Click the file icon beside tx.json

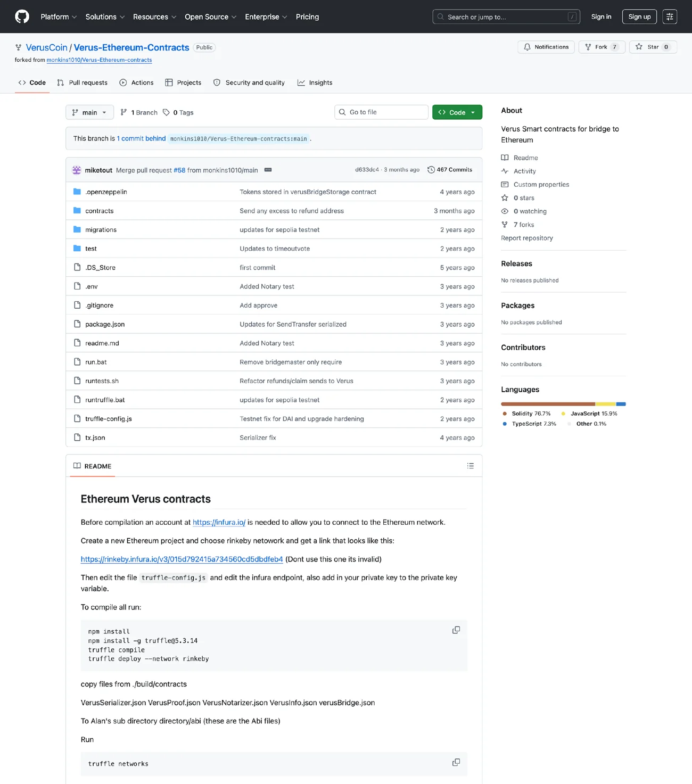77,438
